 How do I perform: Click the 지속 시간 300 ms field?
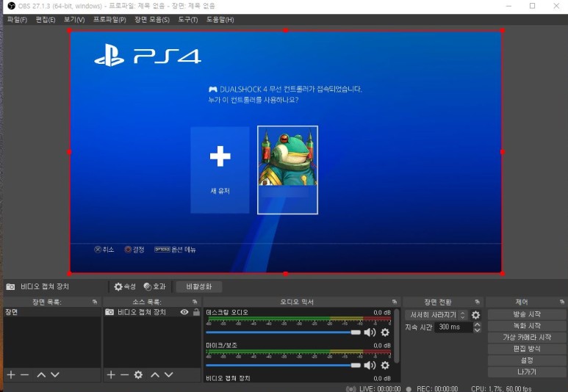click(453, 327)
